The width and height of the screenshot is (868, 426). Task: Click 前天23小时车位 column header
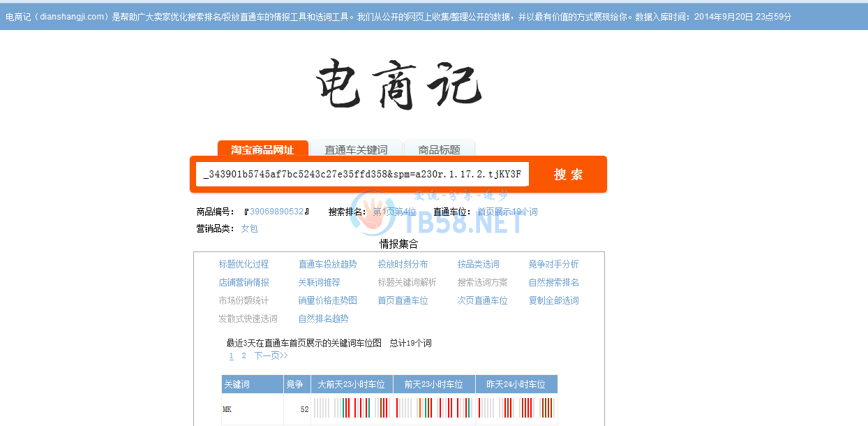(x=434, y=384)
